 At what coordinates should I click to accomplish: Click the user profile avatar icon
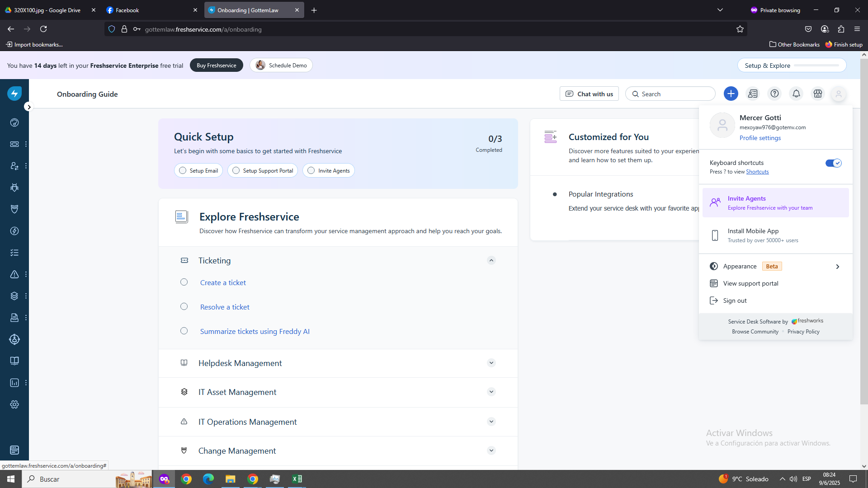tap(839, 94)
